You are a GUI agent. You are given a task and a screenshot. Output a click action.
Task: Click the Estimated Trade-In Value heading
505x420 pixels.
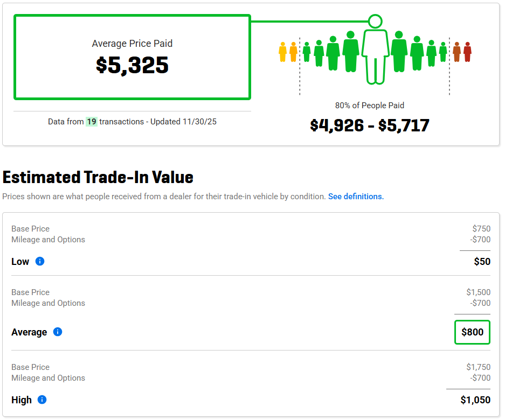tap(98, 177)
